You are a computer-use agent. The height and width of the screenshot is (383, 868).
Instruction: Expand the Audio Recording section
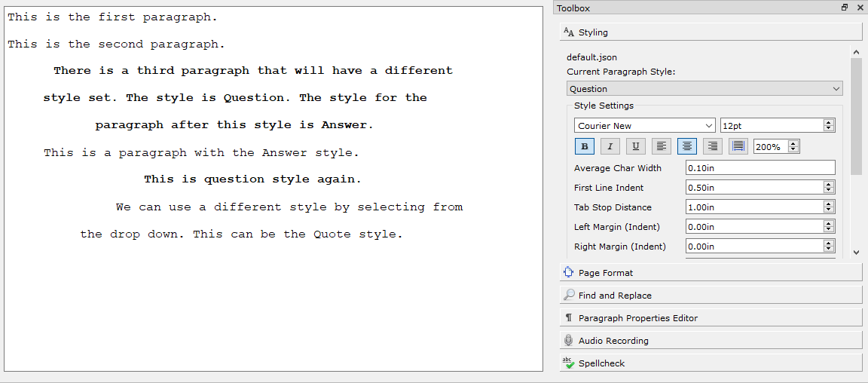coord(711,340)
